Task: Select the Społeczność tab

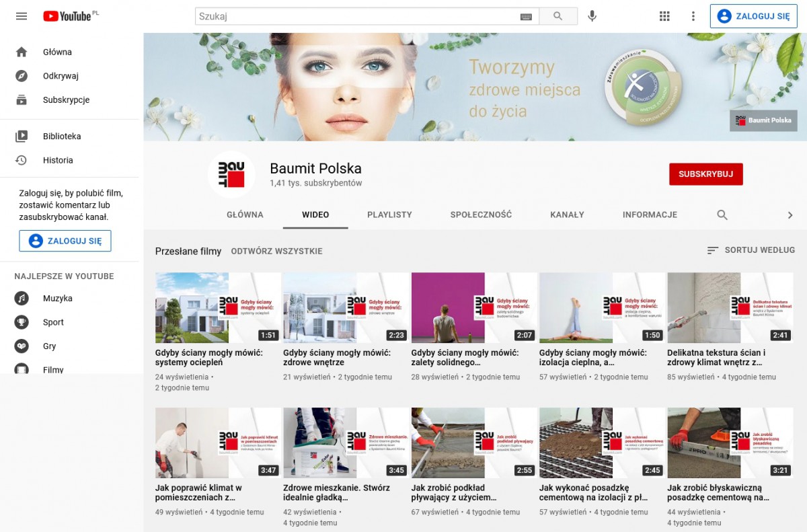Action: click(481, 215)
